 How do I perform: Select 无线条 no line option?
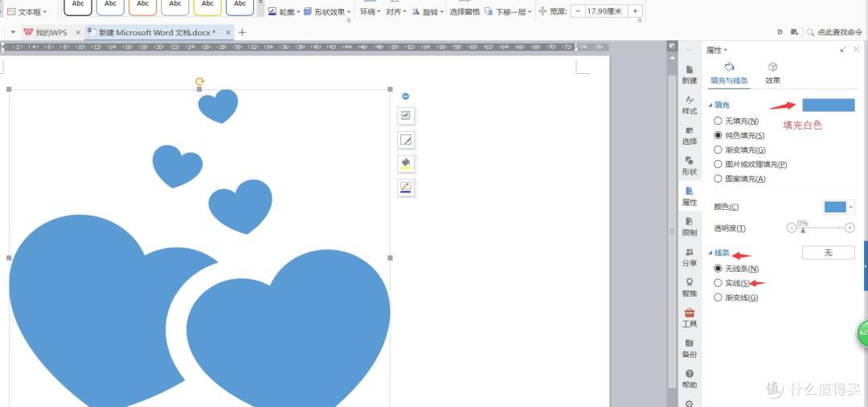click(736, 269)
